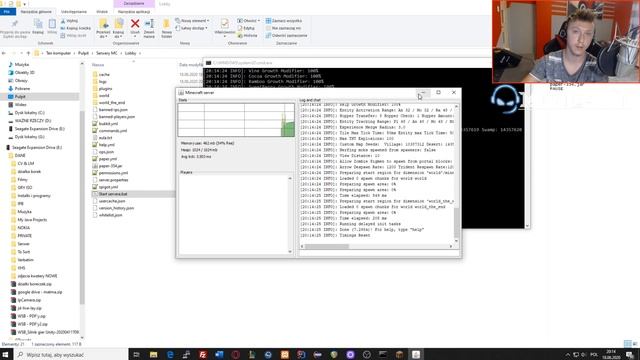Viewport: 640px width, 360px height.
Task: Click the Up folder arrow in Explorer
Action: 28,53
